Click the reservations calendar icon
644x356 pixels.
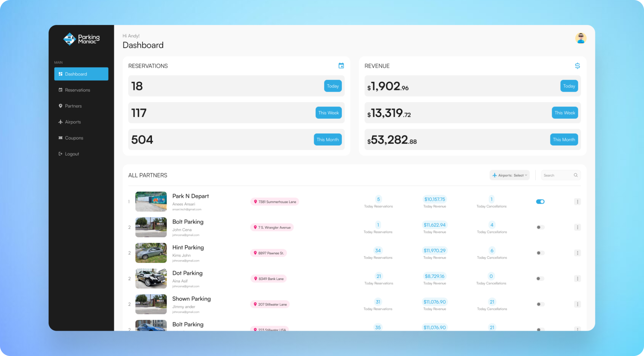(341, 66)
